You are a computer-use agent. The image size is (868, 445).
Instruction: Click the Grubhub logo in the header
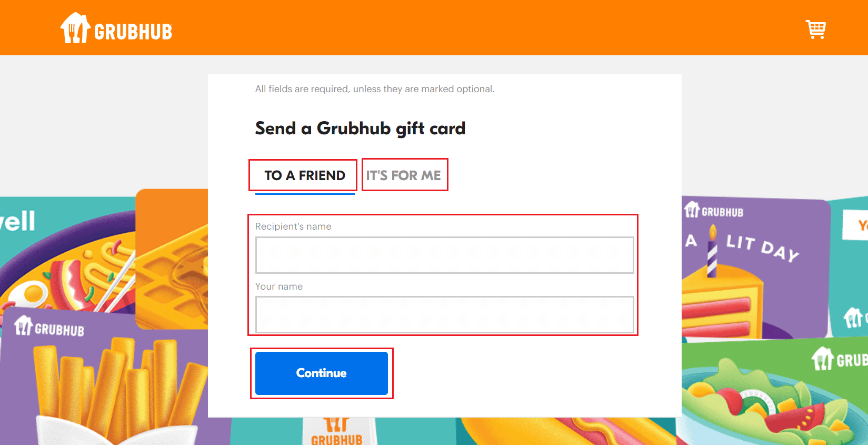[116, 28]
